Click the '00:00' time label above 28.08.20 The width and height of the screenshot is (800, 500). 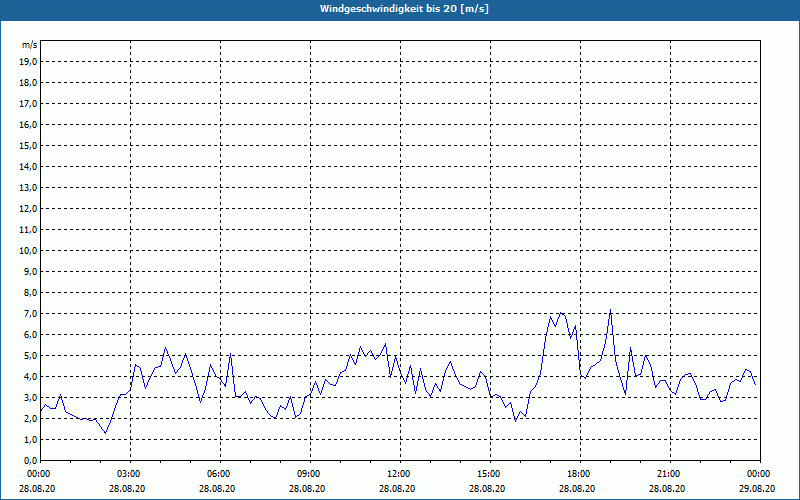pos(38,474)
